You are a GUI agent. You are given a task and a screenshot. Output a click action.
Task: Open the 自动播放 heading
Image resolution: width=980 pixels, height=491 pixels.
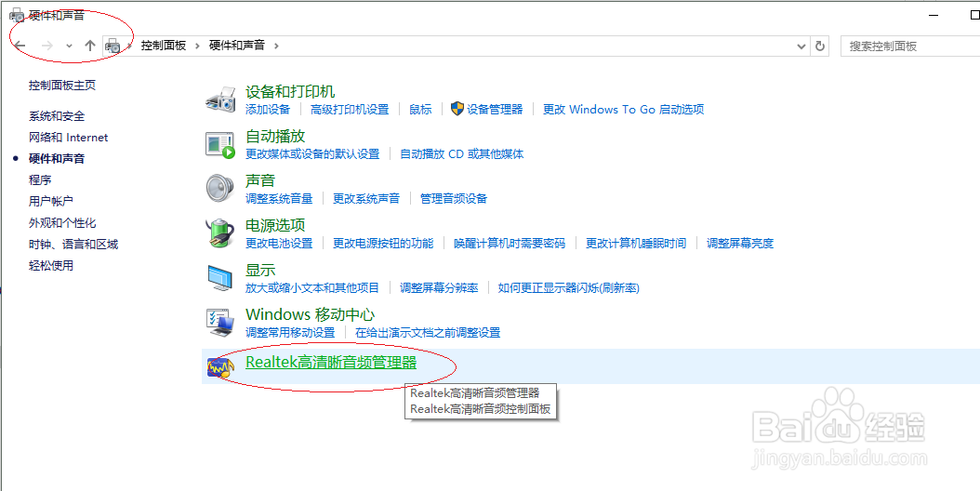point(275,136)
